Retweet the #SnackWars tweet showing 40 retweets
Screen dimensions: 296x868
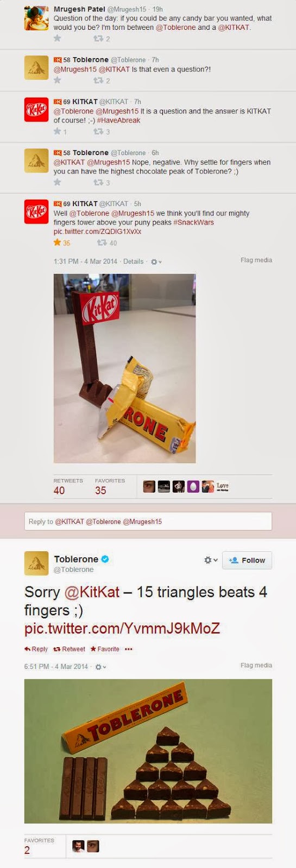(106, 242)
